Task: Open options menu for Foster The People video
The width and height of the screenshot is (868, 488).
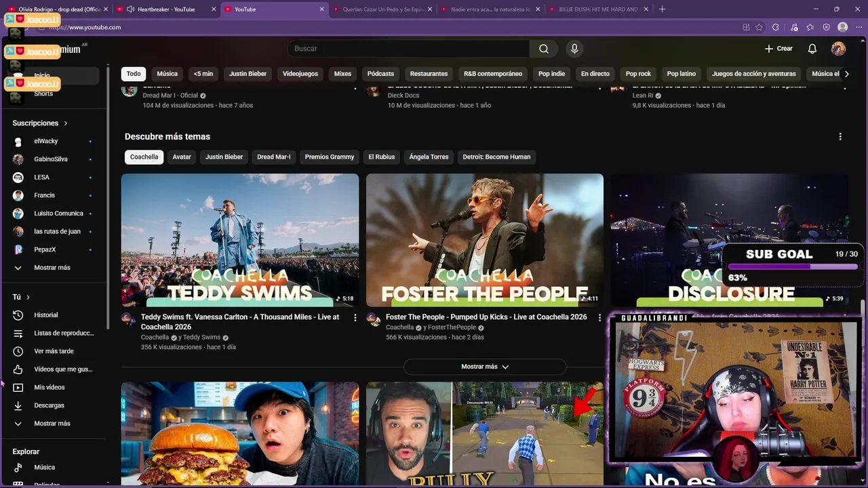Action: tap(599, 317)
